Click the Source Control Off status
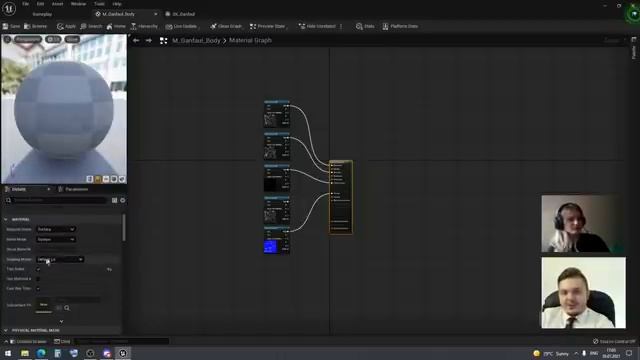This screenshot has width=640, height=360. [614, 341]
